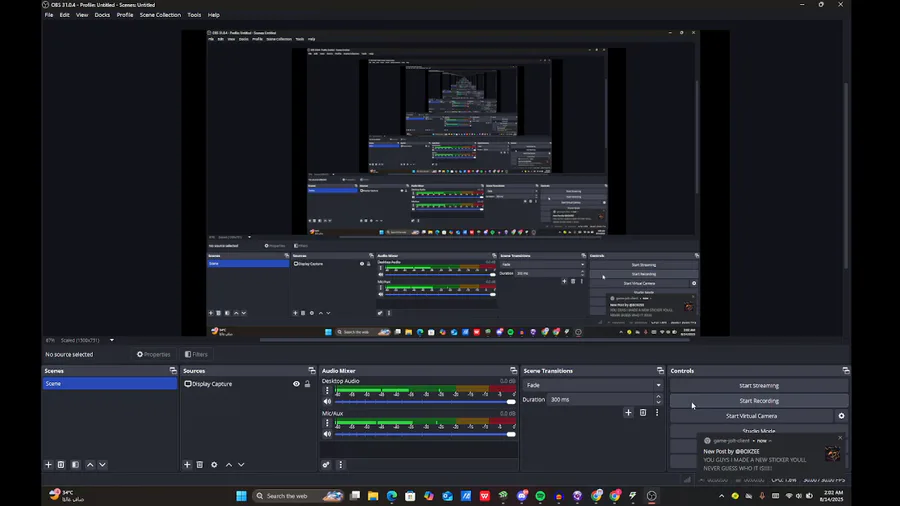Add a new scene with the plus icon
Screen dimensions: 900x506
click(48, 465)
